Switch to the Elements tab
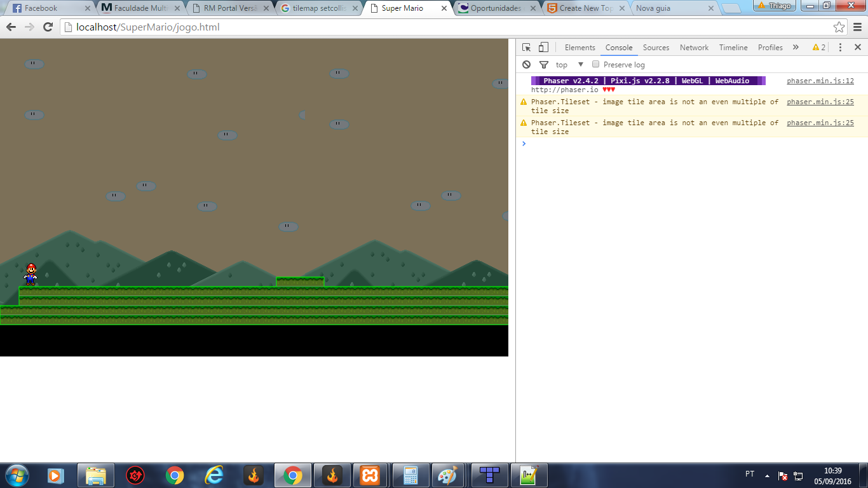 pyautogui.click(x=580, y=48)
